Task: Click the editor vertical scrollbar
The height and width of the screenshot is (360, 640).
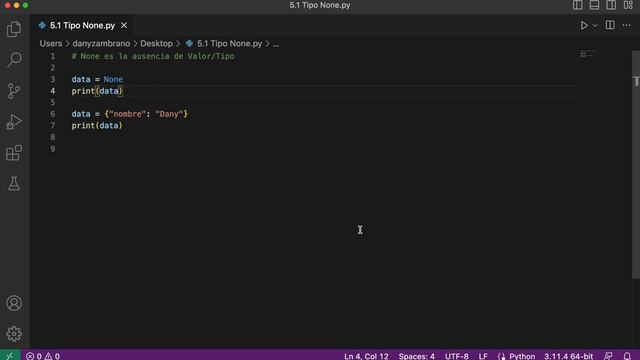Action: click(636, 163)
